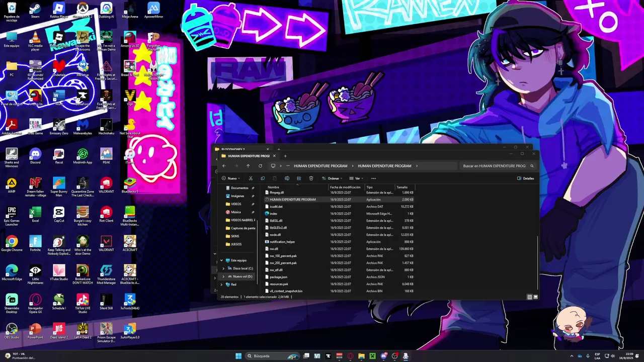Viewport: 644px width, 362px height.
Task: Open Discord icon on the taskbar
Action: (x=383, y=356)
